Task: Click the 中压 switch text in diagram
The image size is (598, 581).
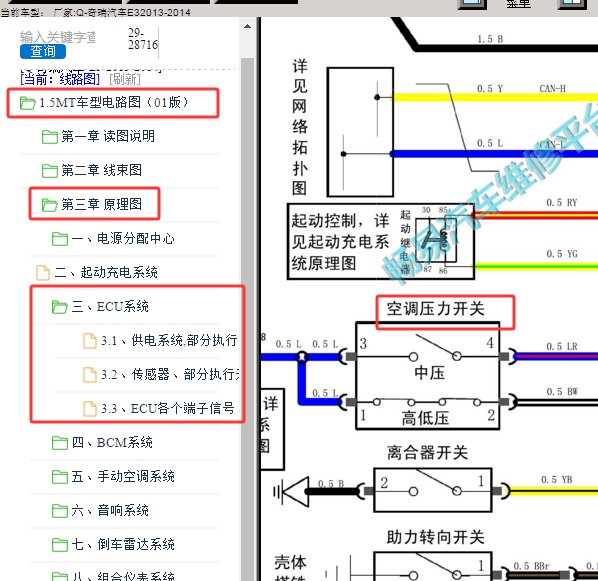Action: point(429,372)
